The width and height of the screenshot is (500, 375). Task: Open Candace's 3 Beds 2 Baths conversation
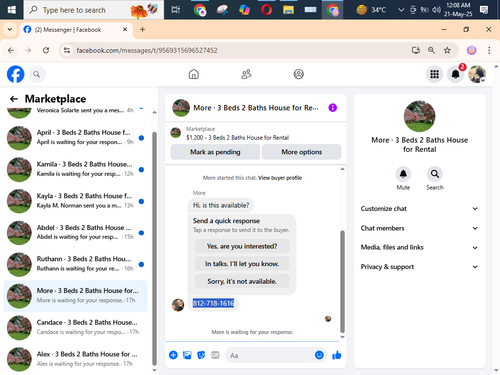pos(76,327)
